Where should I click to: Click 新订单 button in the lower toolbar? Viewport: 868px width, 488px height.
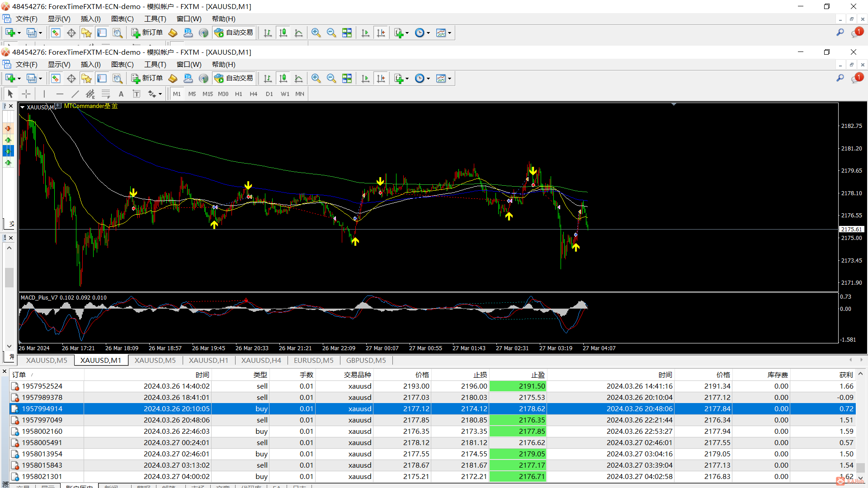tap(147, 78)
